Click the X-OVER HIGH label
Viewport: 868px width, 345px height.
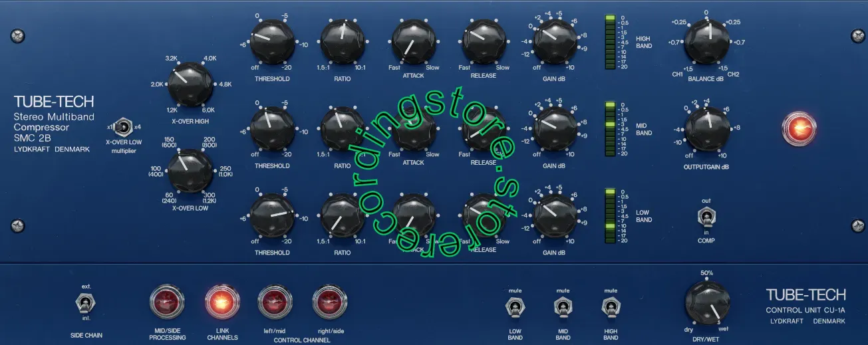tap(190, 122)
